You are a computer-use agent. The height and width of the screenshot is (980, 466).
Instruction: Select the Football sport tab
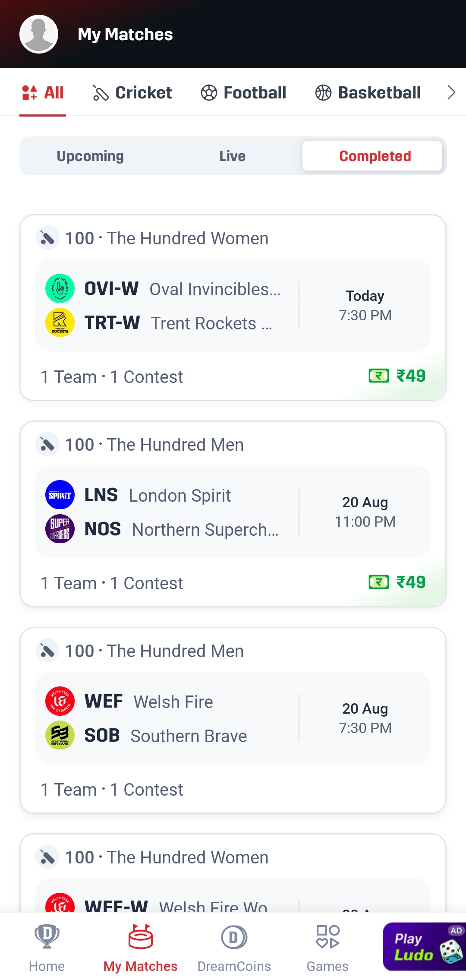click(x=244, y=93)
